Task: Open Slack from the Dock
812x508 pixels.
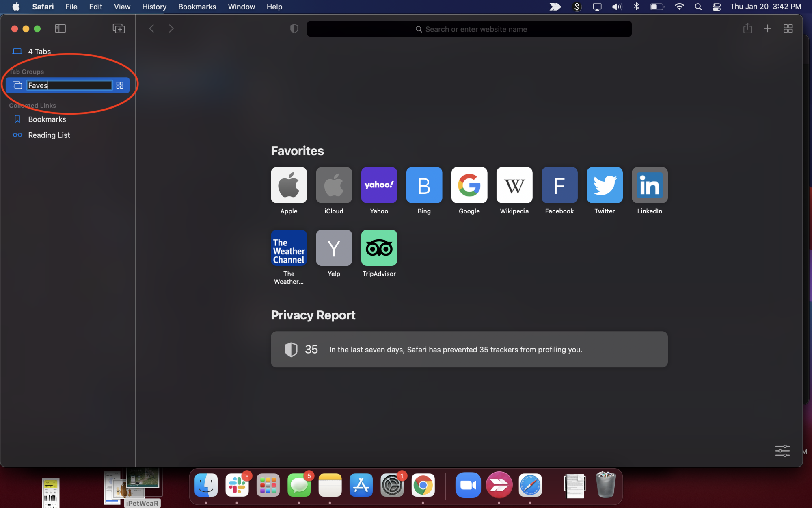Action: [x=237, y=485]
